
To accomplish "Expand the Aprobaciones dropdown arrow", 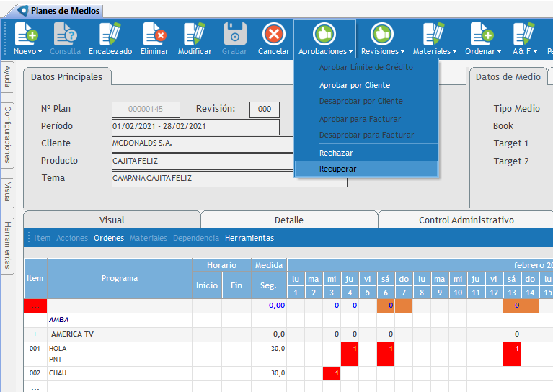I will [351, 52].
